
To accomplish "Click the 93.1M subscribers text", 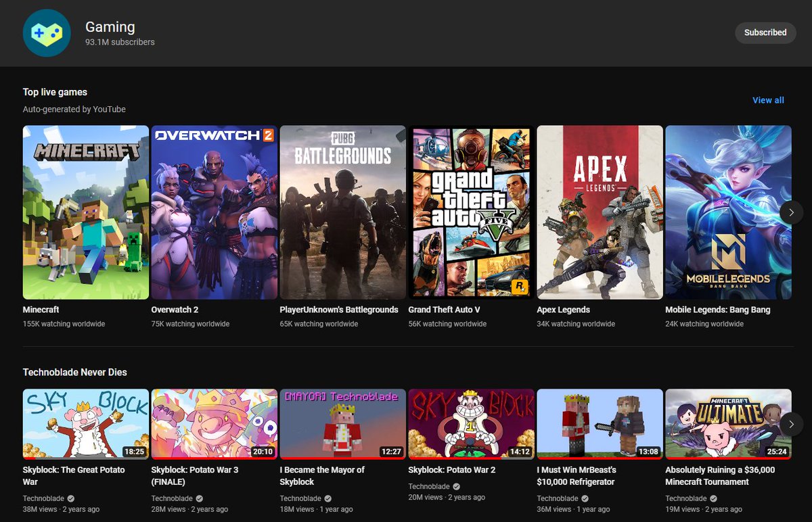I will 120,42.
